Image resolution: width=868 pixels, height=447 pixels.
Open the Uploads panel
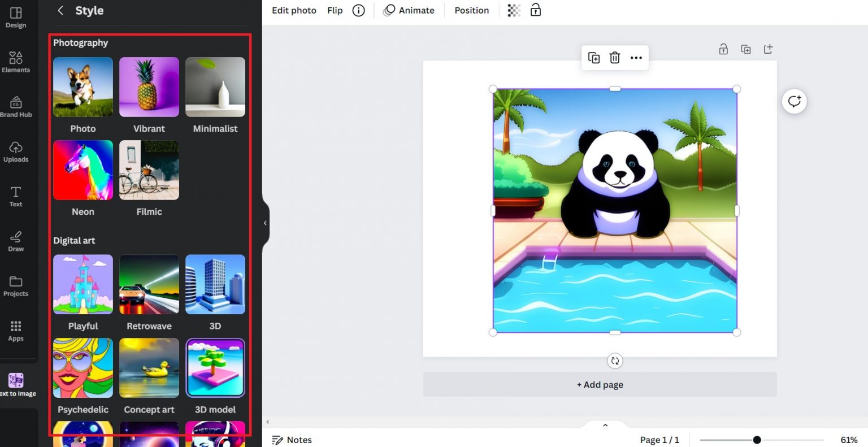16,151
